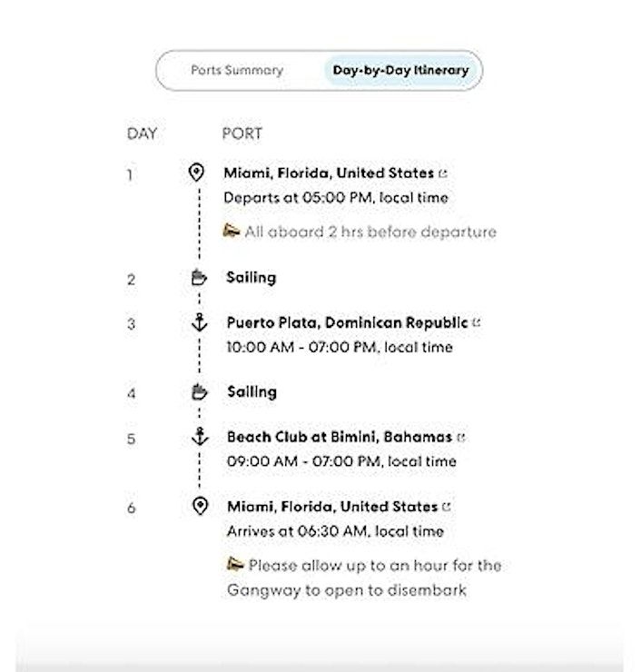Screen dimensions: 641x672
Task: Select the Day-by-Day Itinerary tab
Action: pos(400,70)
